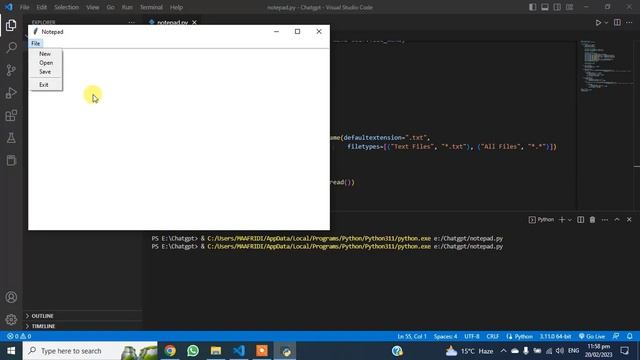Open the Source Control view
Image resolution: width=640 pixels, height=360 pixels.
11,70
